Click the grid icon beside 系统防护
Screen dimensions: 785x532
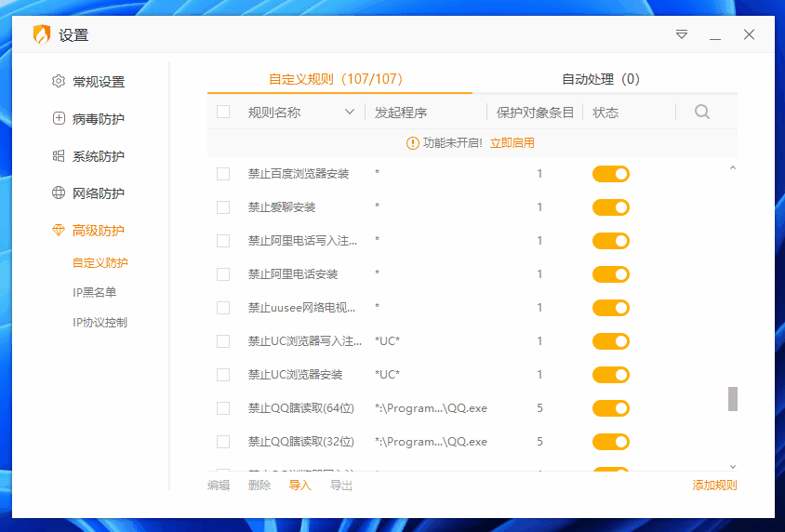[59, 156]
